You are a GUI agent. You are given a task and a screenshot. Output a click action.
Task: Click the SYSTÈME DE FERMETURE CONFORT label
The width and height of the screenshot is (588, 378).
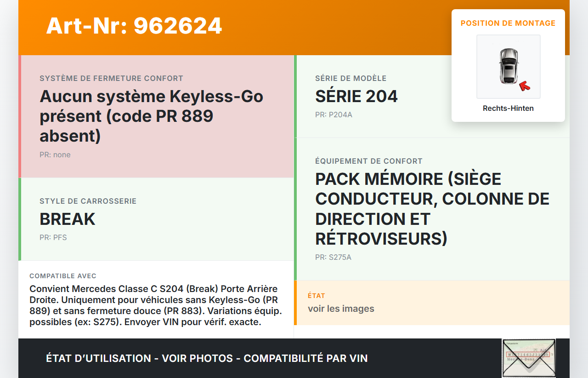click(x=111, y=78)
